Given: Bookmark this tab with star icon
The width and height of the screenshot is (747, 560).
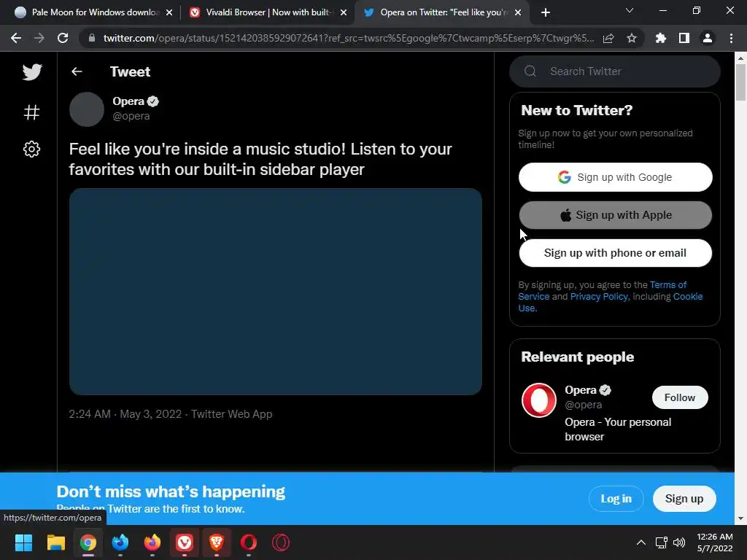Looking at the screenshot, I should coord(632,38).
